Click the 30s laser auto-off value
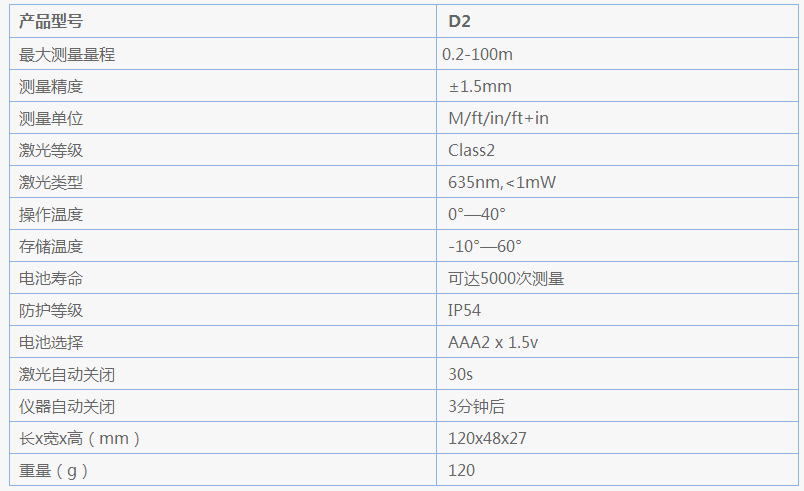Screen dimensions: 804x491 460,374
